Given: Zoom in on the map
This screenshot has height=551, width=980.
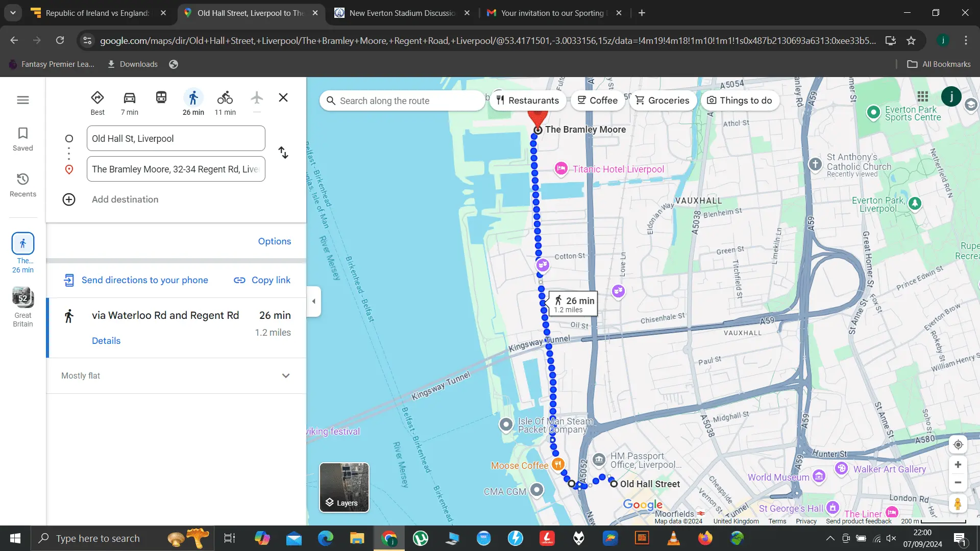Looking at the screenshot, I should point(958,465).
